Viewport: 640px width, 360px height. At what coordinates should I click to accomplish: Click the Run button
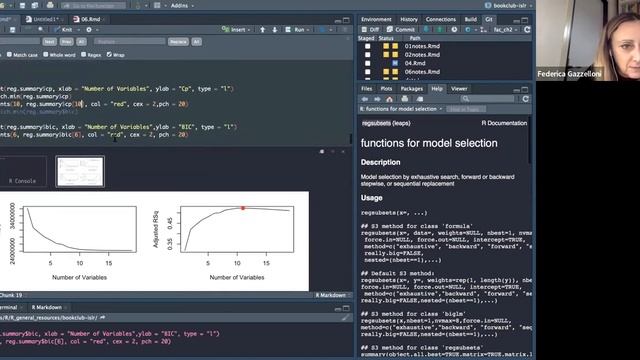click(296, 30)
